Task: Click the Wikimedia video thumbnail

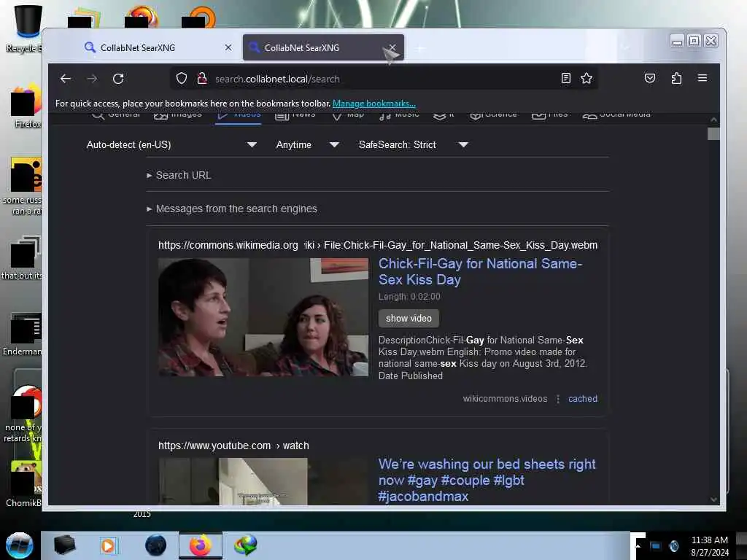Action: (x=263, y=317)
